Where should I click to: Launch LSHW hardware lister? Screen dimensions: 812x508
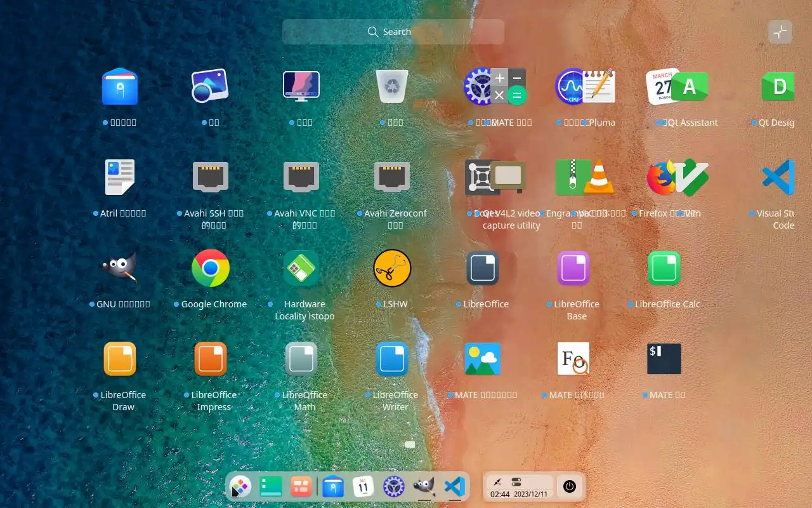392,268
